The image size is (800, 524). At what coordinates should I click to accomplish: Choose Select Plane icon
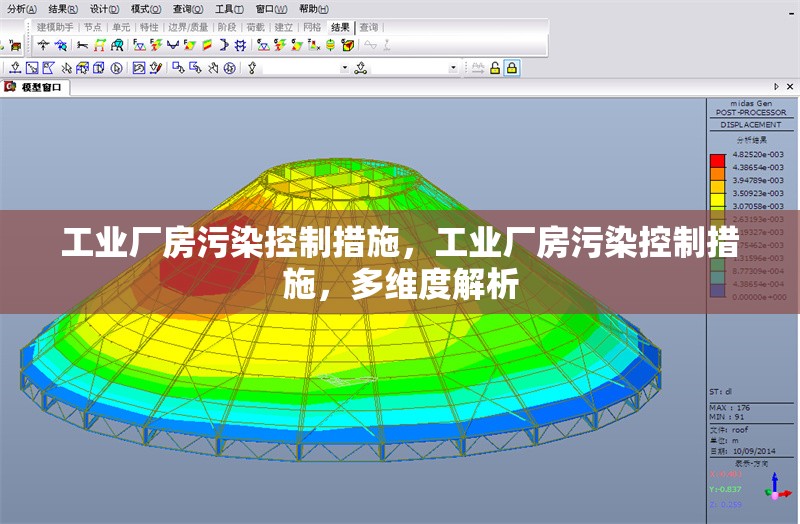click(82, 68)
